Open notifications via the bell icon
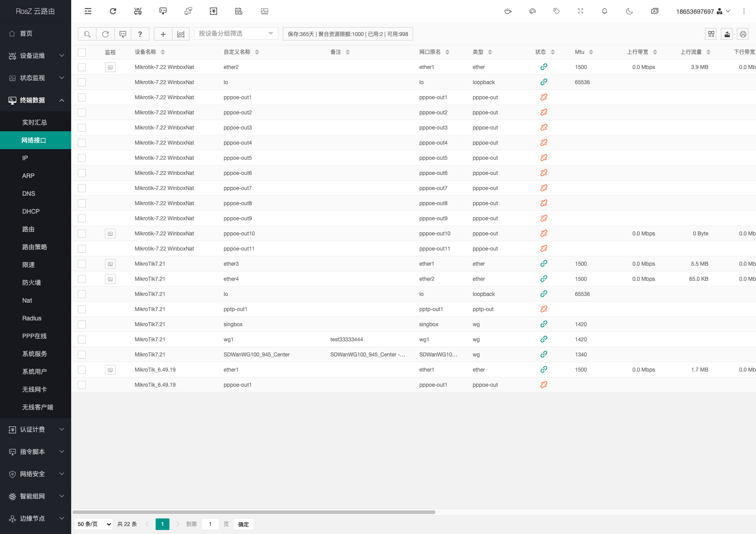 pyautogui.click(x=604, y=11)
